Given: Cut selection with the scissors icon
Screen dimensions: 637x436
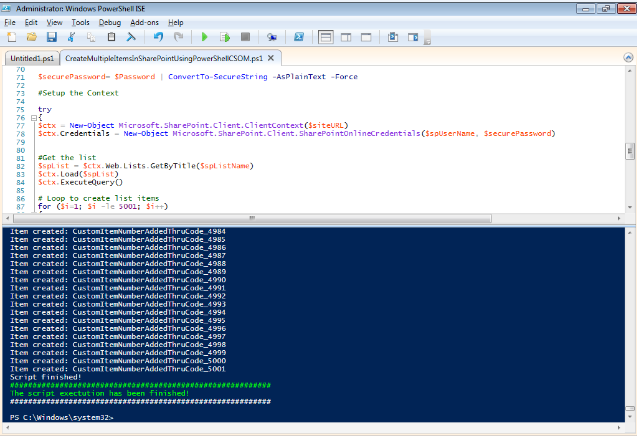Looking at the screenshot, I should click(x=72, y=37).
